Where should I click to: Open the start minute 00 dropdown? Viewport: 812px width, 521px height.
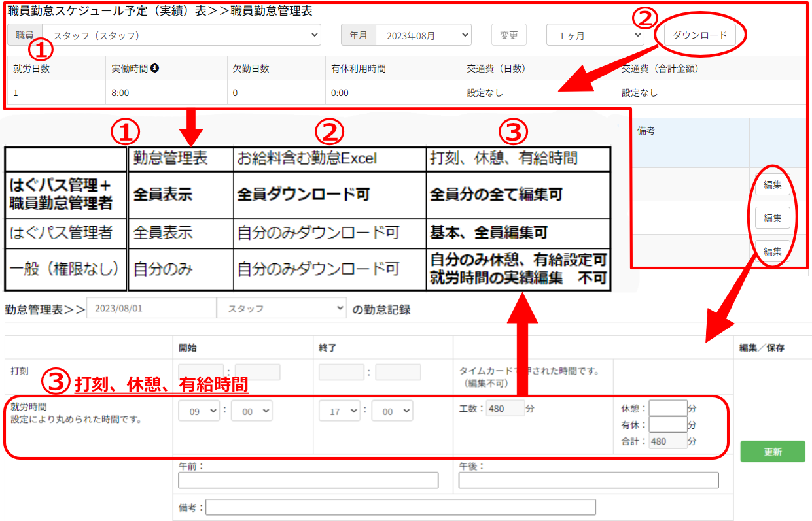coord(251,411)
